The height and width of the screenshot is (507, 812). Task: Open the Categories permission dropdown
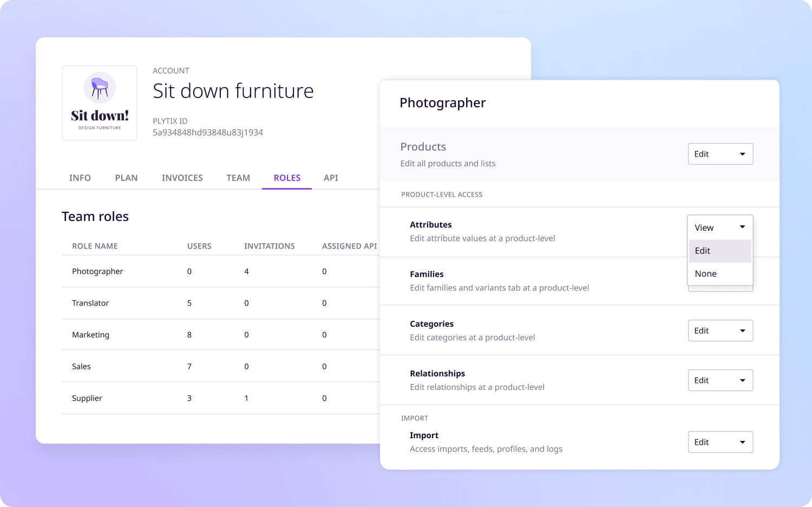[720, 330]
